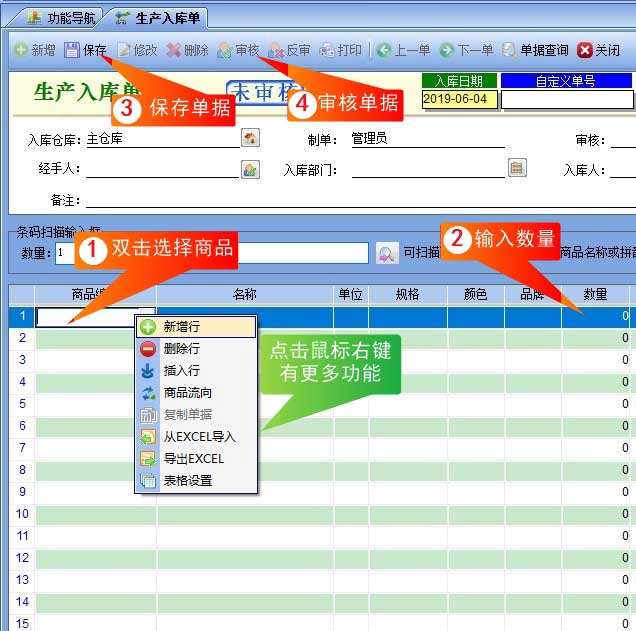The width and height of the screenshot is (636, 631).
Task: Go to previous document with 上一单 arrow
Action: pos(384,50)
